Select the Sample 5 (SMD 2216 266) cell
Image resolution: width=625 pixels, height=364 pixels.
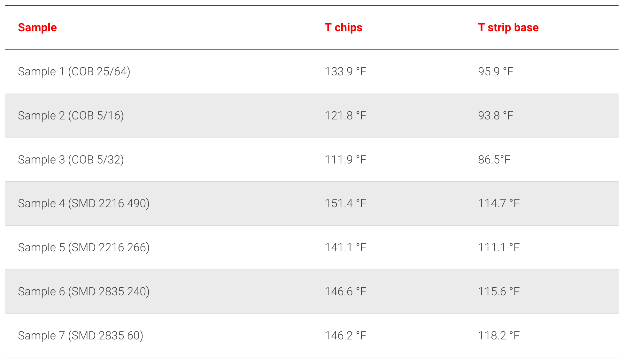(x=84, y=247)
